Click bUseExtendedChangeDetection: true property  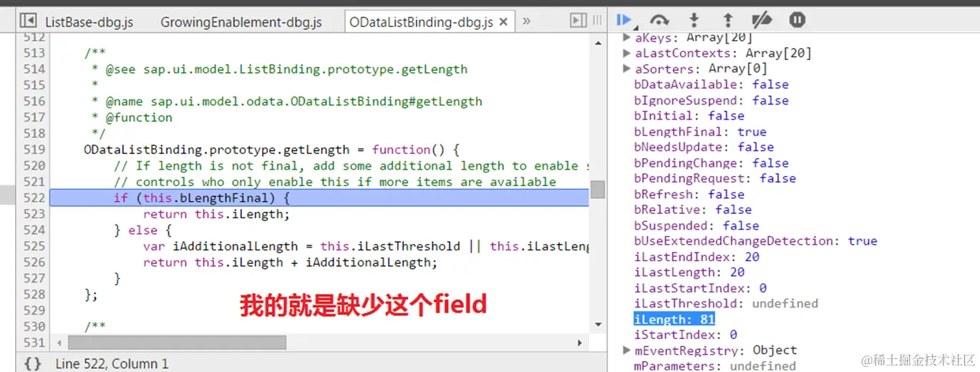coord(755,241)
